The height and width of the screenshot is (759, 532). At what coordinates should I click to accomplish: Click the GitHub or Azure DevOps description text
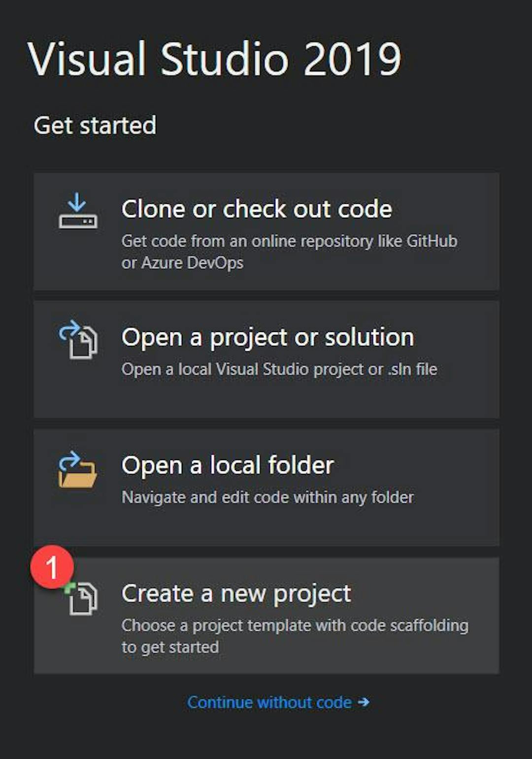click(x=289, y=241)
